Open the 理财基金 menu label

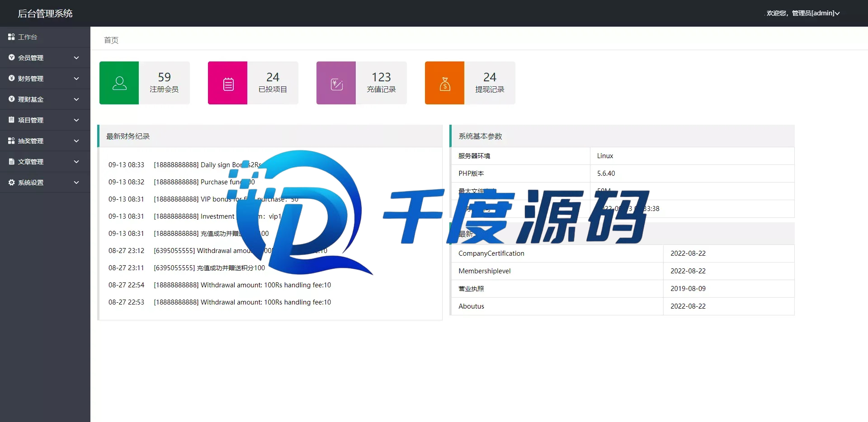click(x=31, y=99)
